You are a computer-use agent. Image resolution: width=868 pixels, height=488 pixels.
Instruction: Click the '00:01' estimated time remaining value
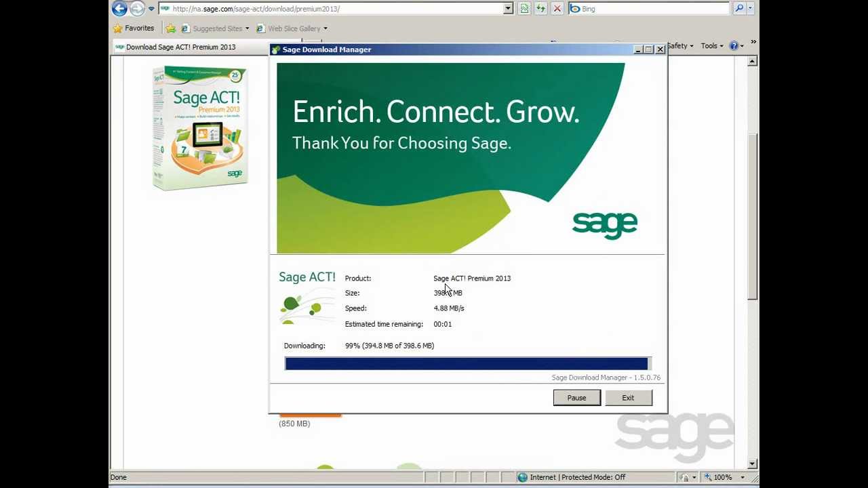[442, 324]
